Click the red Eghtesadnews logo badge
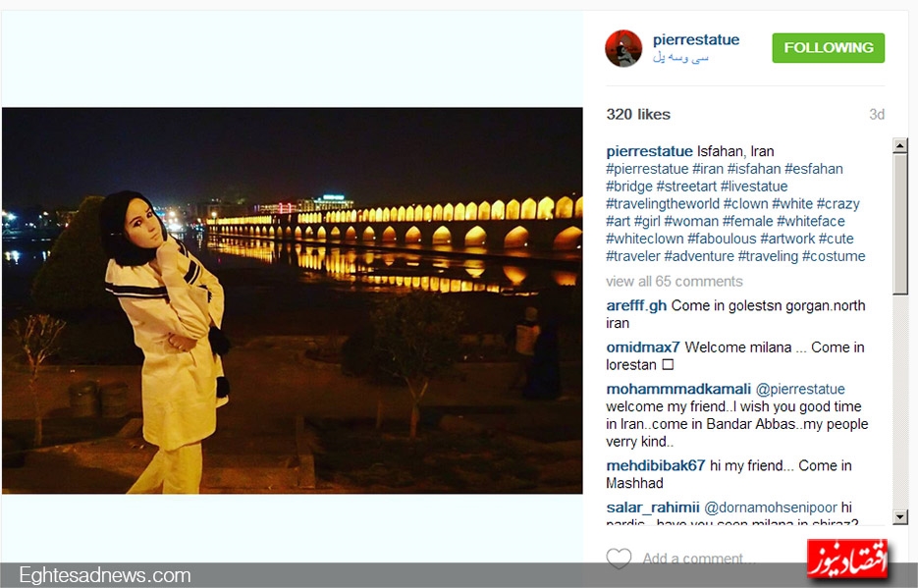This screenshot has width=918, height=588. coord(847,560)
